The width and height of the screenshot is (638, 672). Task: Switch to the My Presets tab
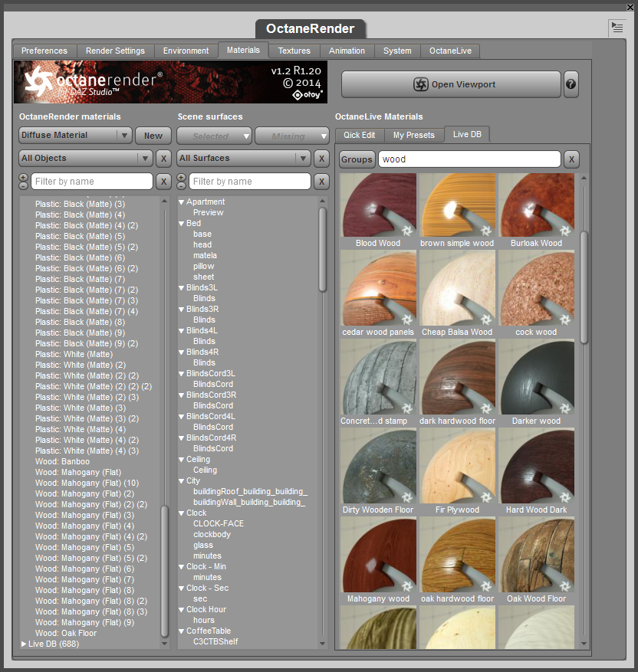[x=414, y=135]
